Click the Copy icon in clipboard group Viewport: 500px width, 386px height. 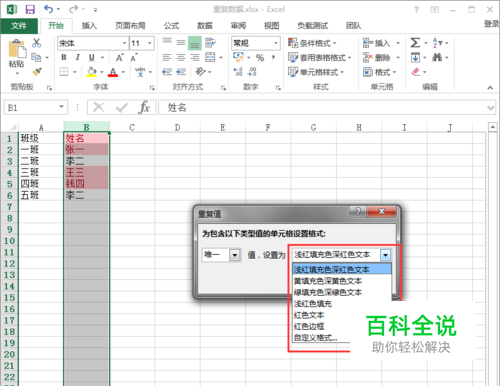point(36,58)
